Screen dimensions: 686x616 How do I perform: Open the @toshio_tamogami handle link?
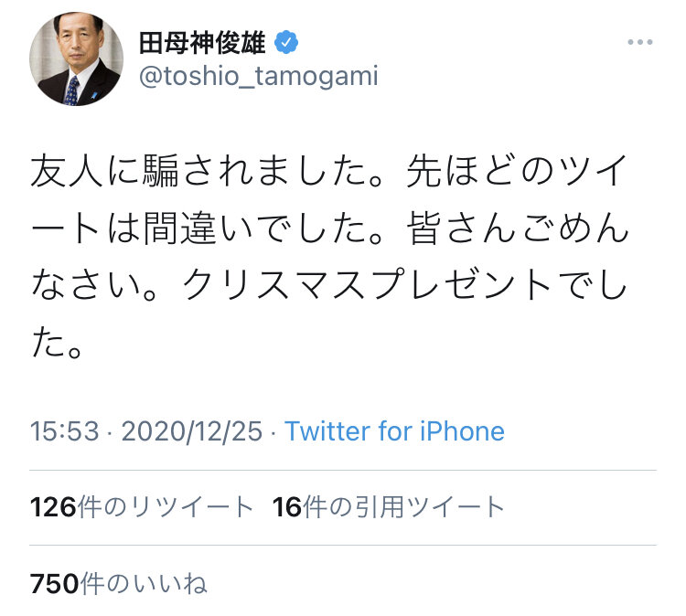[x=257, y=77]
